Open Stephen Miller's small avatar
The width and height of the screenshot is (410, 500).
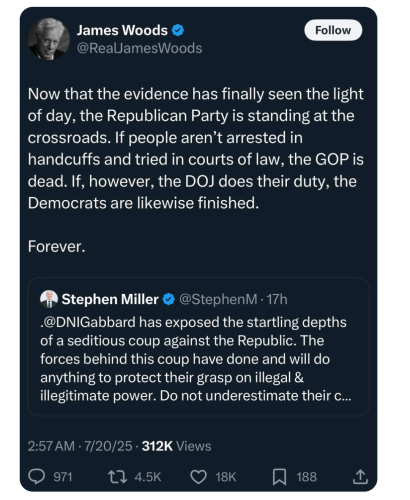49,299
